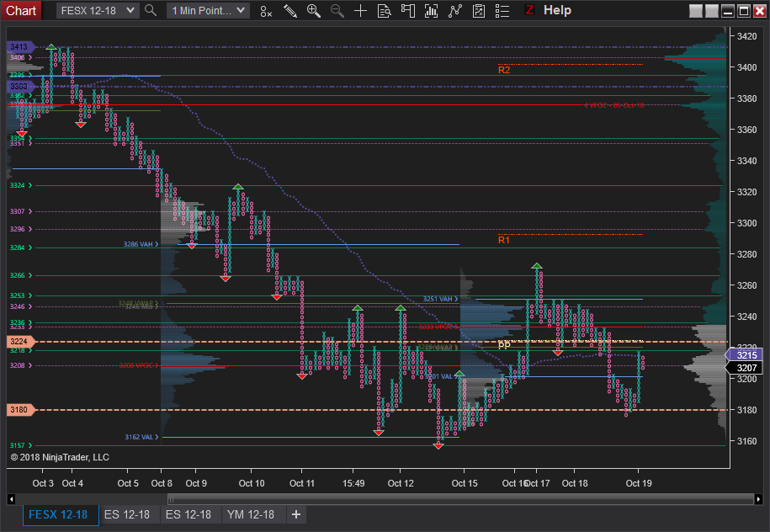Switch to the FESX 12-18 tab

pos(61,515)
